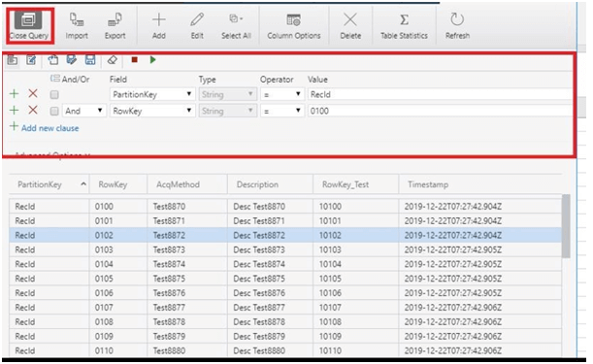593x364 pixels.
Task: Open the And/Or dropdown showing And
Action: [83, 111]
